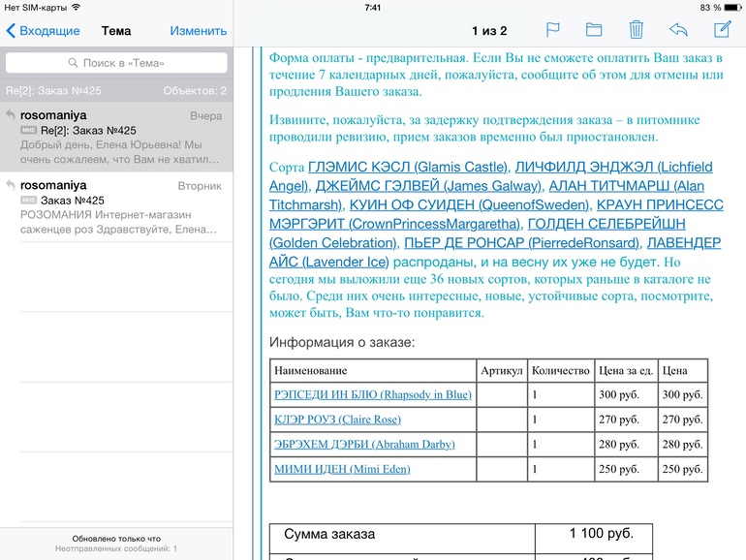746x560 pixels.
Task: Click the Lavender Ice link
Action: coord(329,262)
